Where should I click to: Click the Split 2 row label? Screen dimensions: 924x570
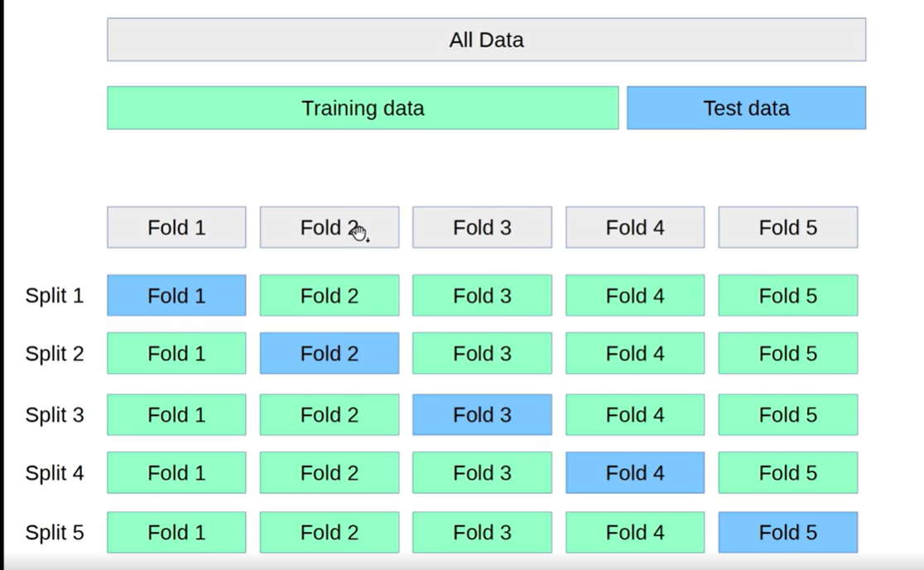(54, 354)
